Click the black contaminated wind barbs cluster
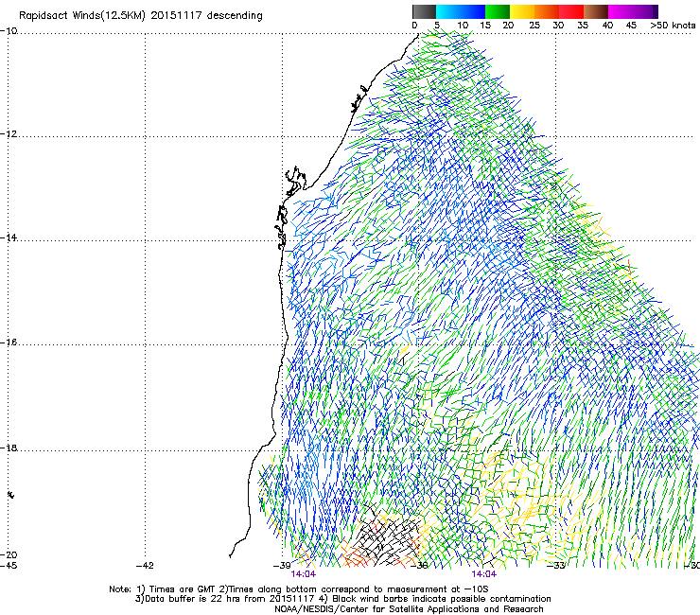 [x=388, y=536]
